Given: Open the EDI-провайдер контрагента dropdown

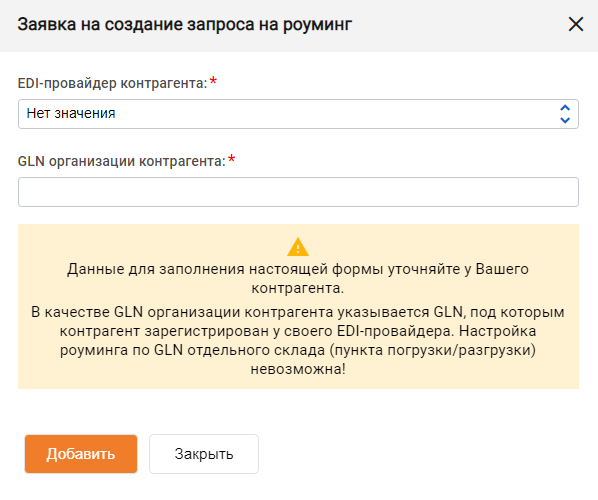Looking at the screenshot, I should click(298, 114).
